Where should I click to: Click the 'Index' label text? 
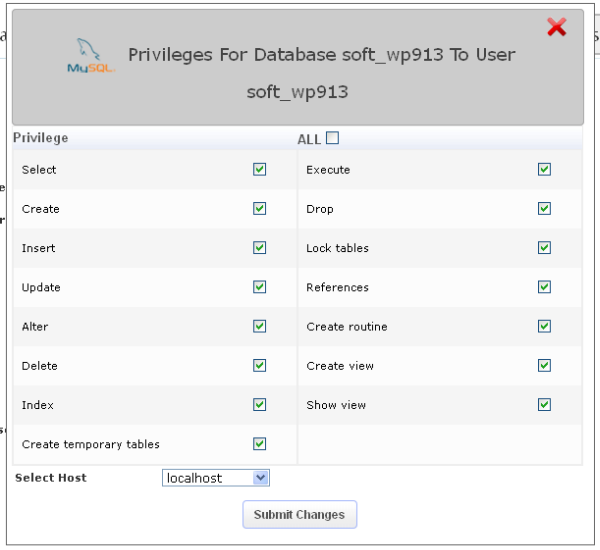38,405
